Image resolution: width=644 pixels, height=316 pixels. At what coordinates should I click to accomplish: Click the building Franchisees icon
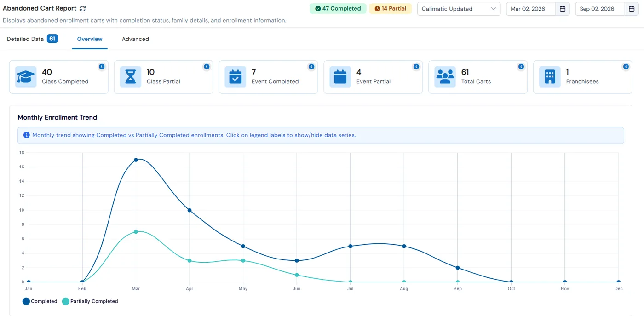[x=550, y=77]
